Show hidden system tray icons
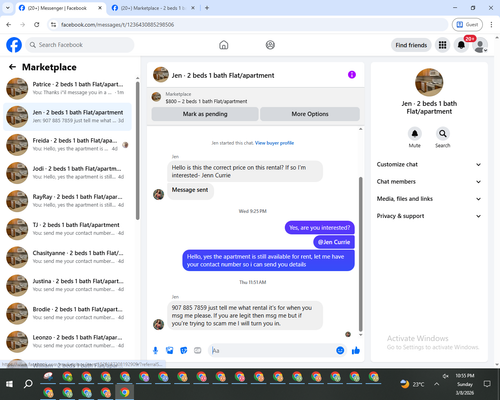 (x=437, y=384)
